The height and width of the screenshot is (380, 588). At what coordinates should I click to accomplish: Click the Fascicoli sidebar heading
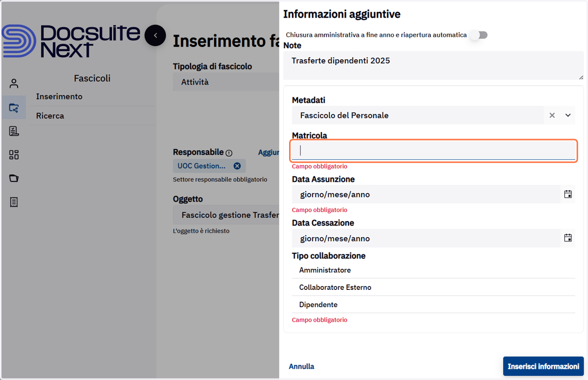point(92,78)
